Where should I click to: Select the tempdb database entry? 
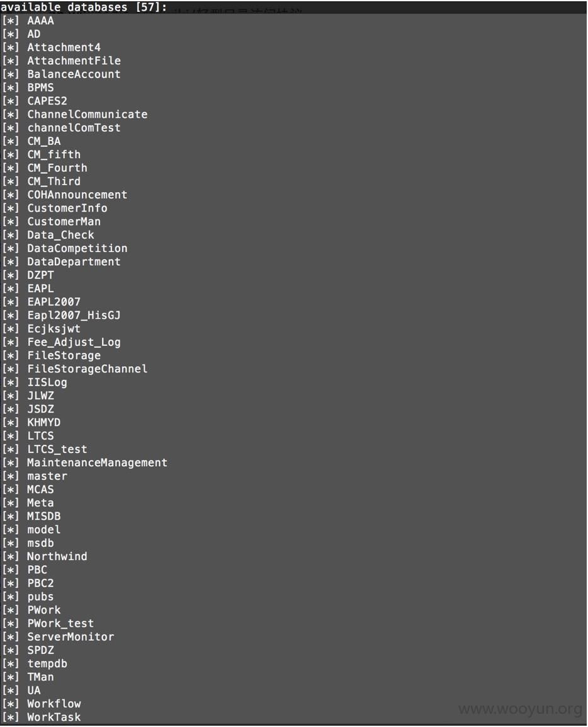pos(47,664)
